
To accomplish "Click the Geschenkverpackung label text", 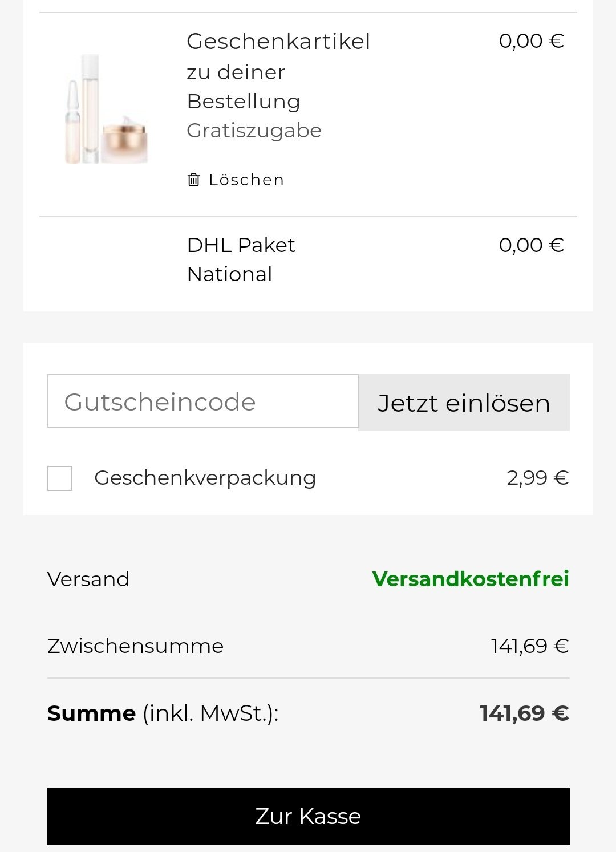I will tap(205, 478).
